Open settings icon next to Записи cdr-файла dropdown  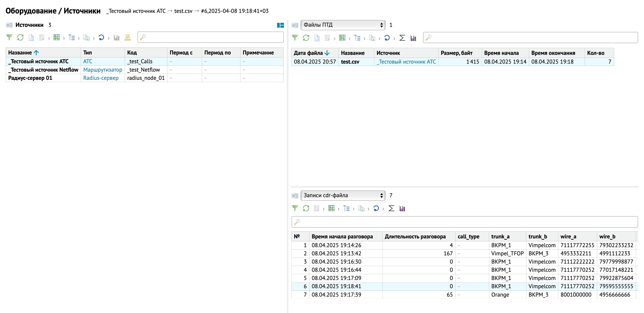point(295,195)
